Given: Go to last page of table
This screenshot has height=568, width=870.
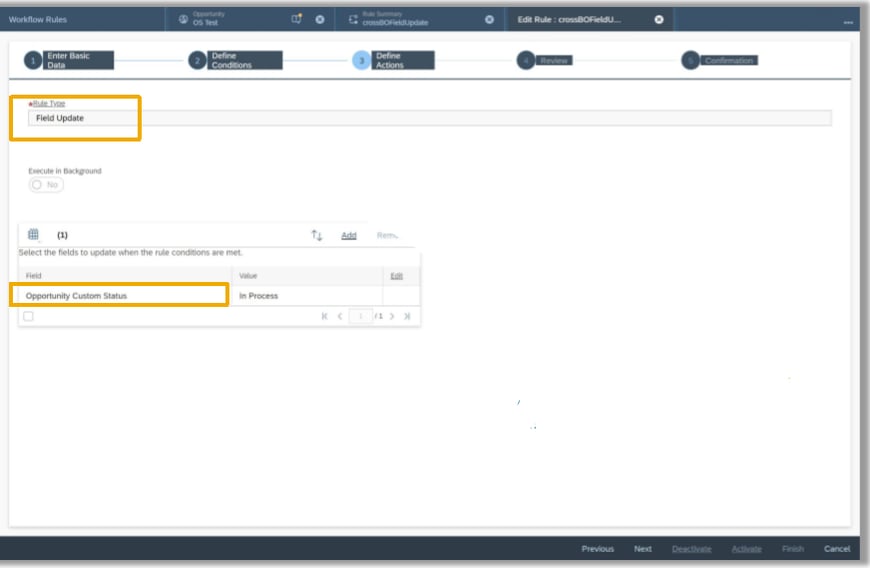Looking at the screenshot, I should pos(407,316).
